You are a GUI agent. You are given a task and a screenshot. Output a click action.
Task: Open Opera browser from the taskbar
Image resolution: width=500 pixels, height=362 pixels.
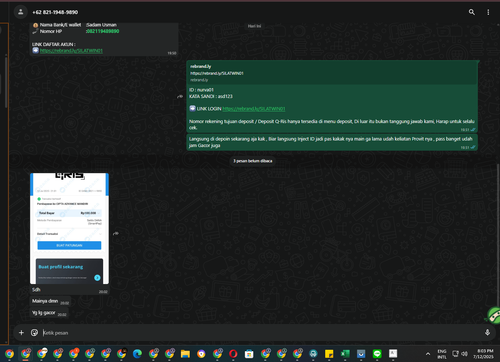click(233, 354)
